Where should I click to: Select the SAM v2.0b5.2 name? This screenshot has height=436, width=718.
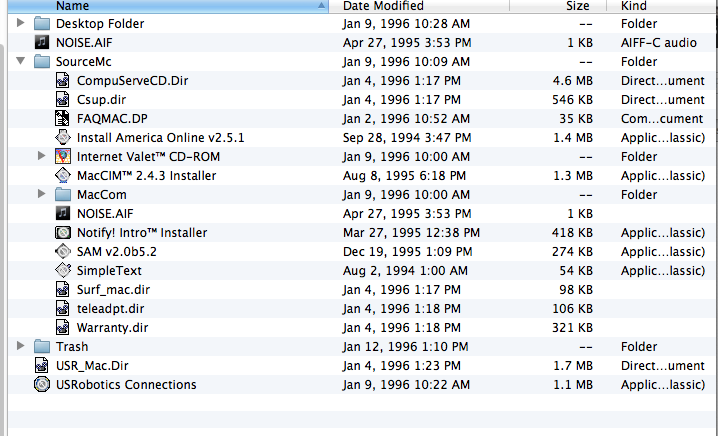click(x=117, y=251)
